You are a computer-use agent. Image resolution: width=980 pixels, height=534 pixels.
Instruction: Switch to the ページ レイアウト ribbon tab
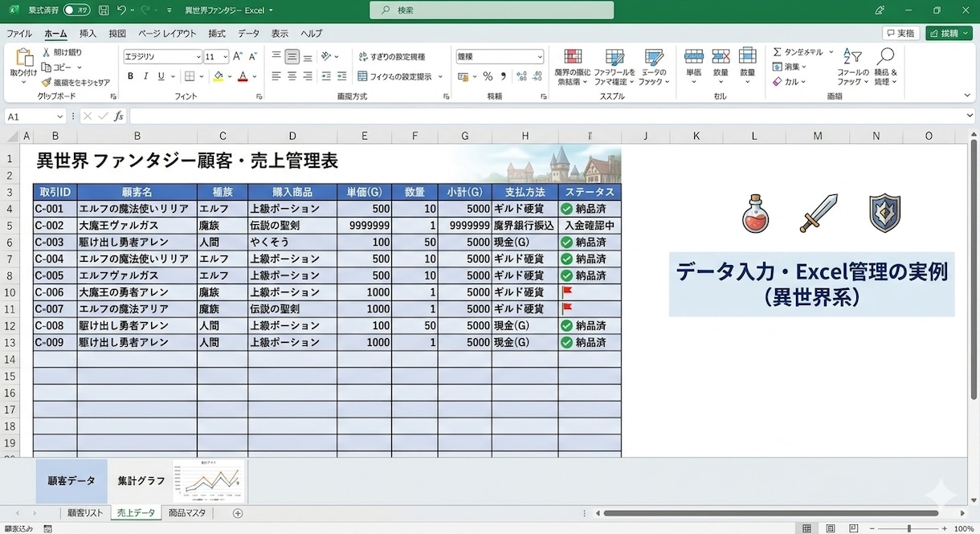(167, 34)
